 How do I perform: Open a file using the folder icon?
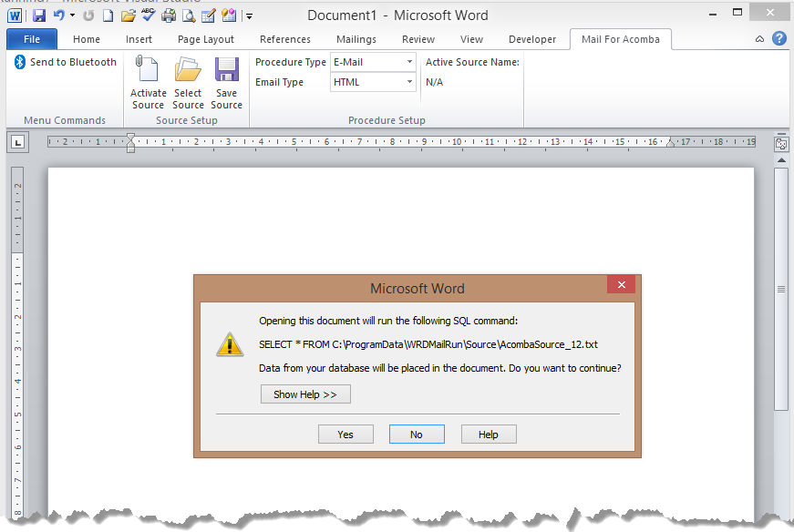pyautogui.click(x=129, y=15)
